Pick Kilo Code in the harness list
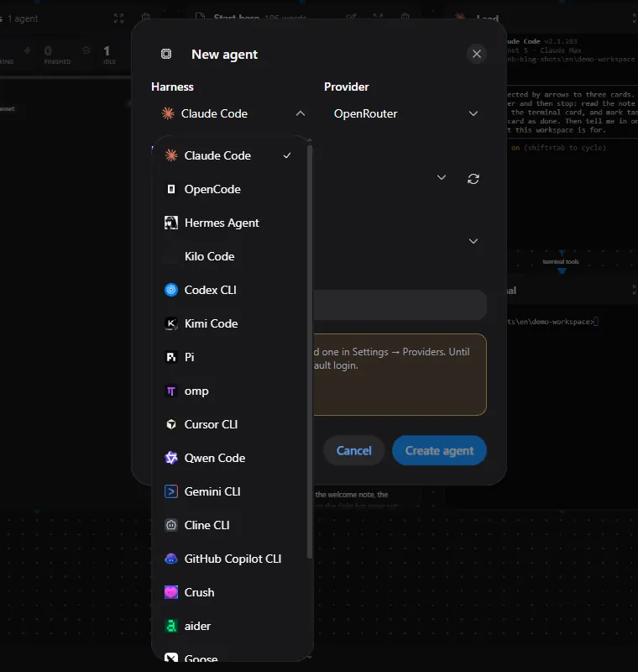The width and height of the screenshot is (638, 672). point(227,256)
